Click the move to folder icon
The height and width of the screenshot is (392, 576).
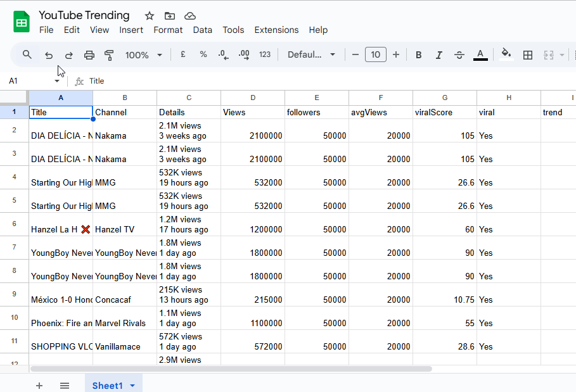[170, 16]
